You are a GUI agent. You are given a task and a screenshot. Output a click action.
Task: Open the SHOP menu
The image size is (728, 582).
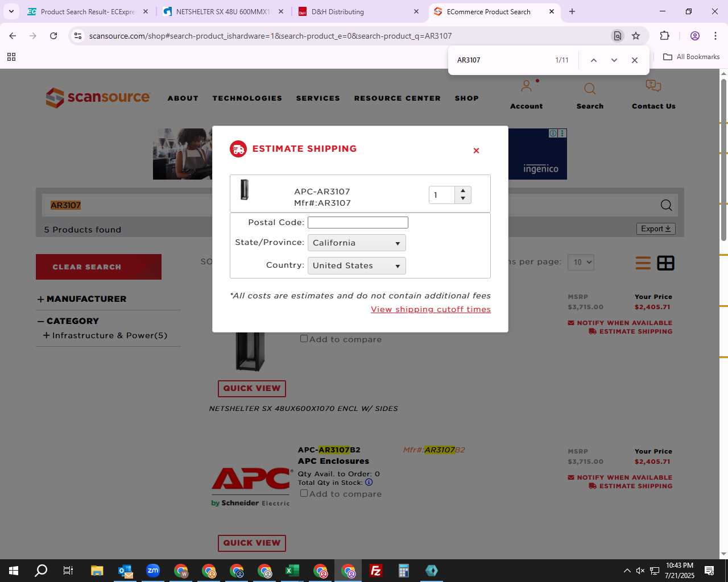(467, 98)
